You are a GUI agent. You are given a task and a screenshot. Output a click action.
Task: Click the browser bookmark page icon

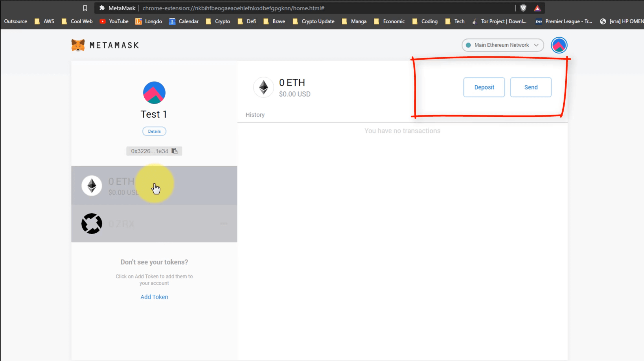[85, 8]
